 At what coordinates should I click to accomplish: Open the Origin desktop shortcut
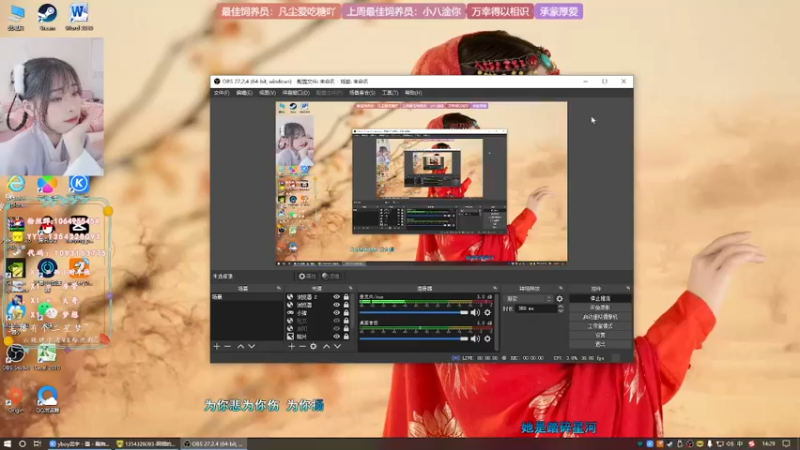pos(15,399)
